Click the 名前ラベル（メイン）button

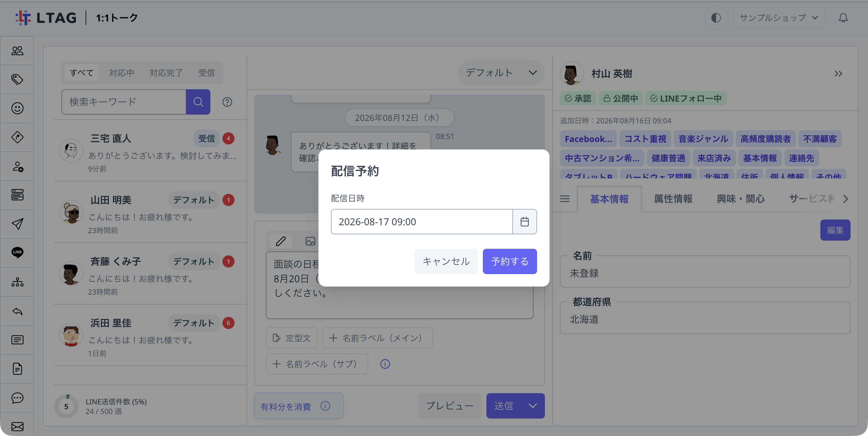point(377,338)
